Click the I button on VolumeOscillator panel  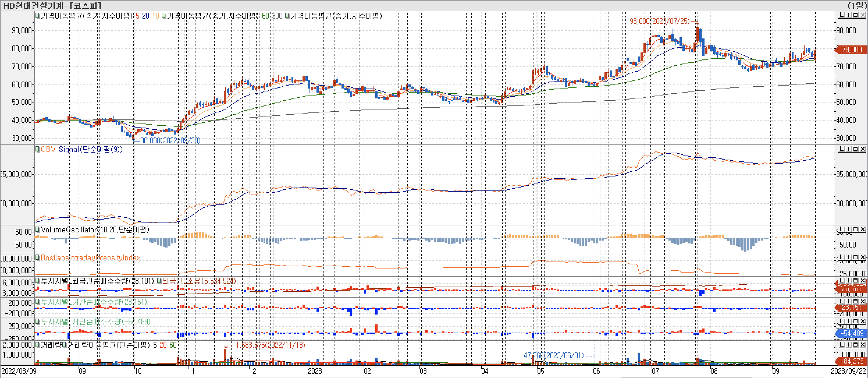click(x=848, y=230)
